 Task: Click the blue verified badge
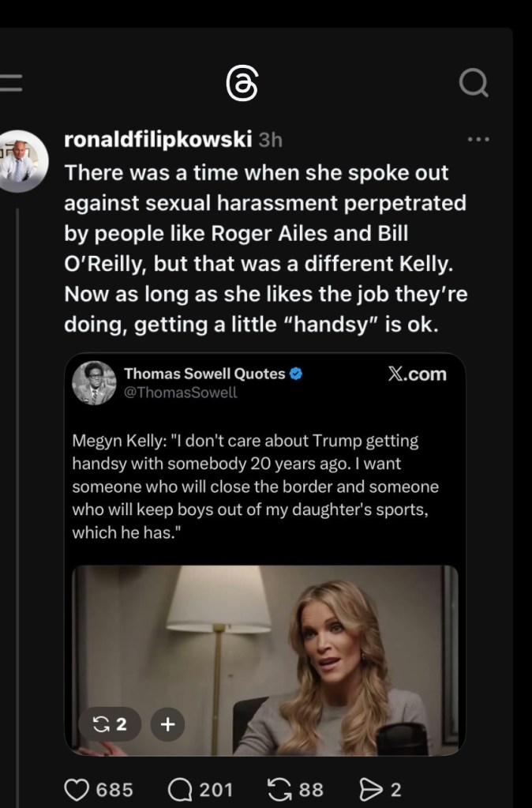(296, 374)
